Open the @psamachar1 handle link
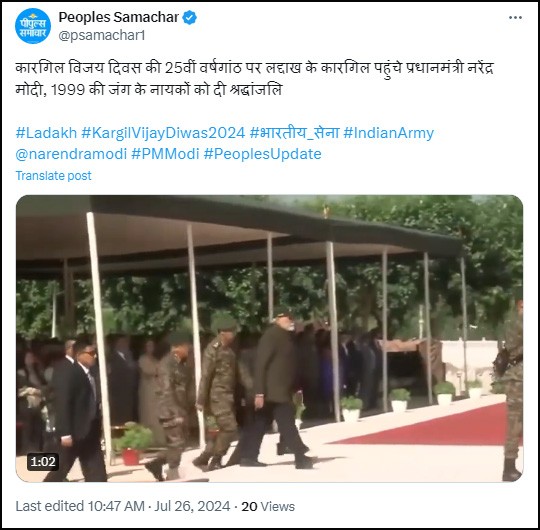 (x=102, y=35)
